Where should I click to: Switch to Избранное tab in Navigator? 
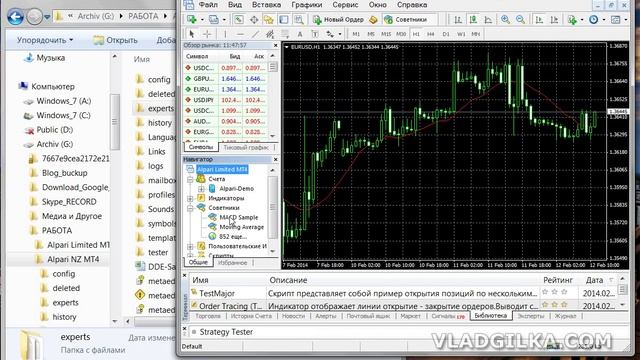point(232,263)
